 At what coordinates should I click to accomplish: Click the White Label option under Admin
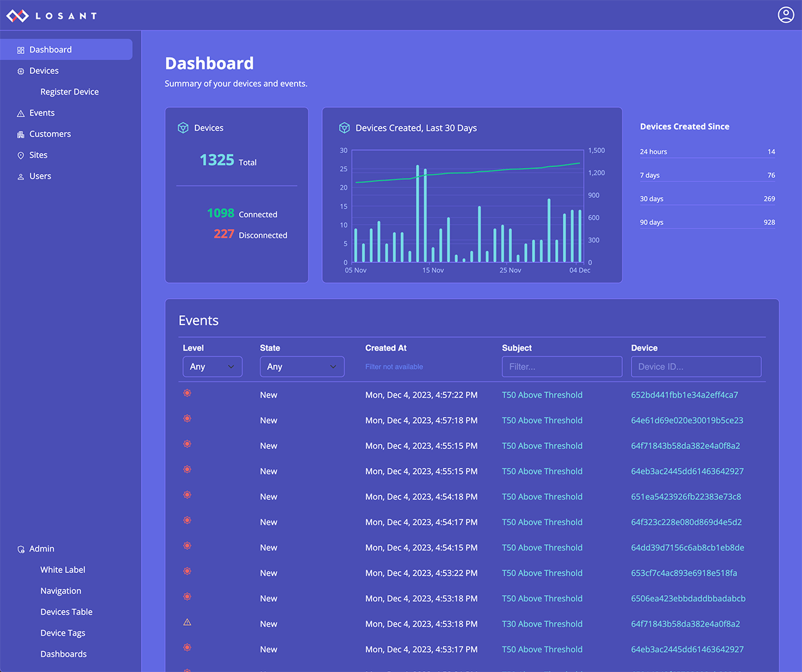click(x=63, y=569)
